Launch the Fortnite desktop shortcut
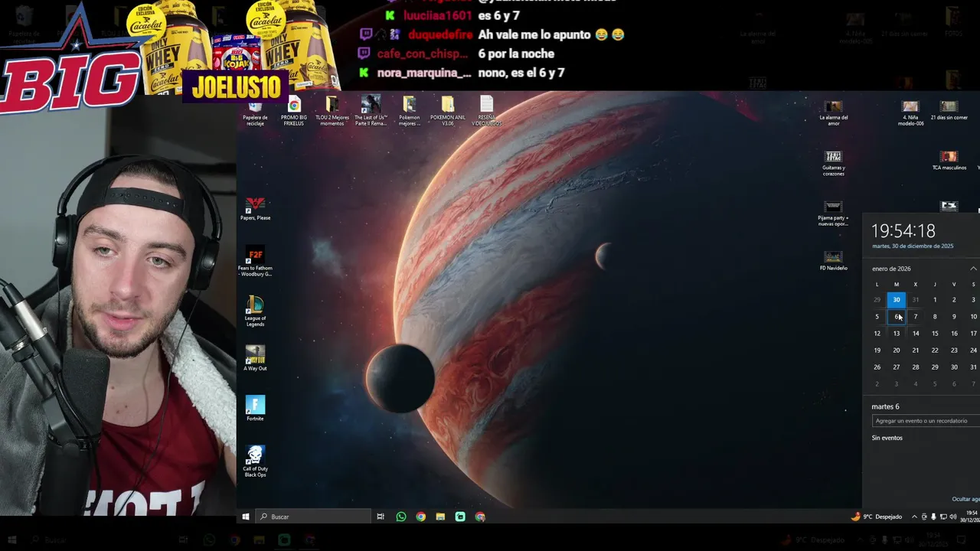 click(x=255, y=409)
